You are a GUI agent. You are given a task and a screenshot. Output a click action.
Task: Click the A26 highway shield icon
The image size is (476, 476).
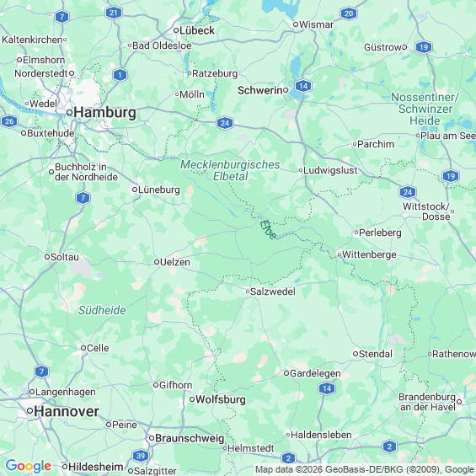coord(8,121)
